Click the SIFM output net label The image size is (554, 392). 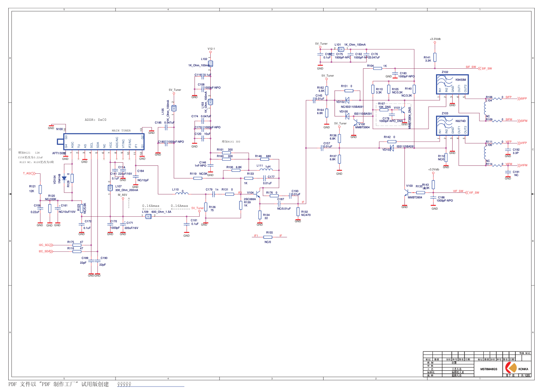click(524, 121)
